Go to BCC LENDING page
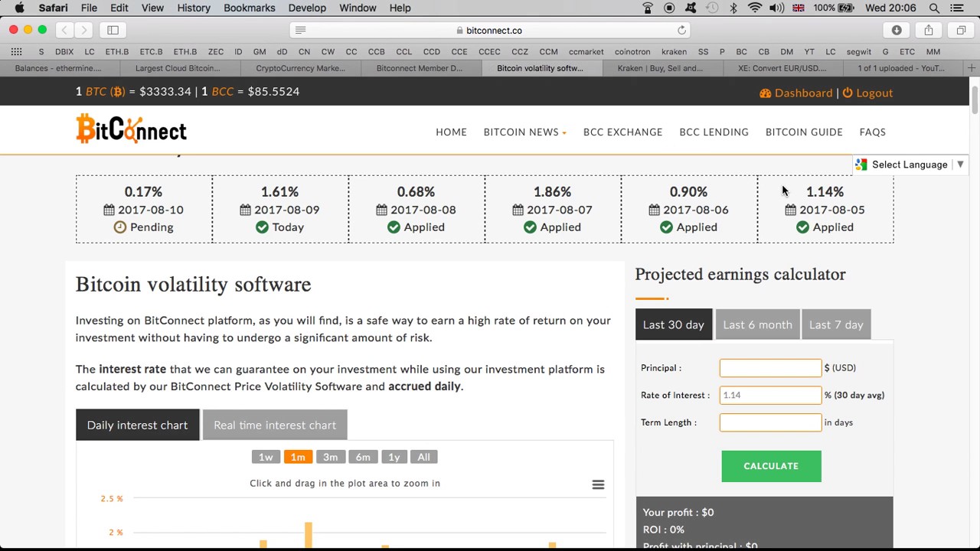The width and height of the screenshot is (980, 551). (x=714, y=132)
